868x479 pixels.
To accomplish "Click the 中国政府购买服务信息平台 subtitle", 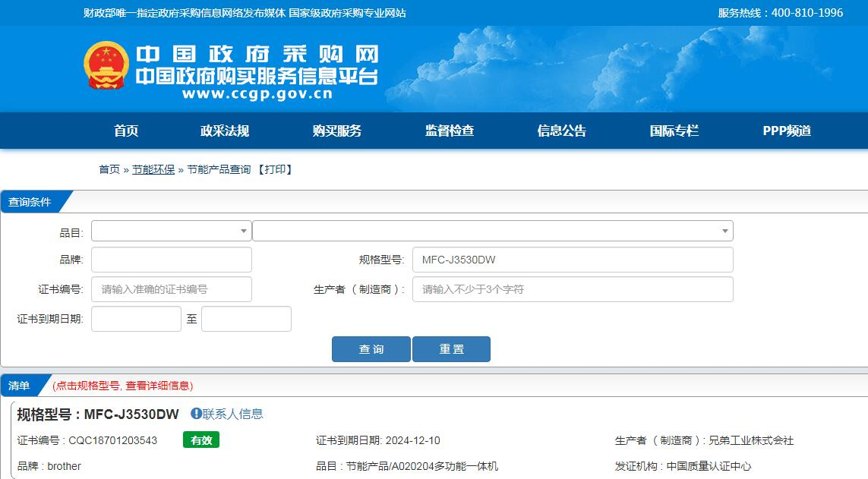I will [x=257, y=76].
